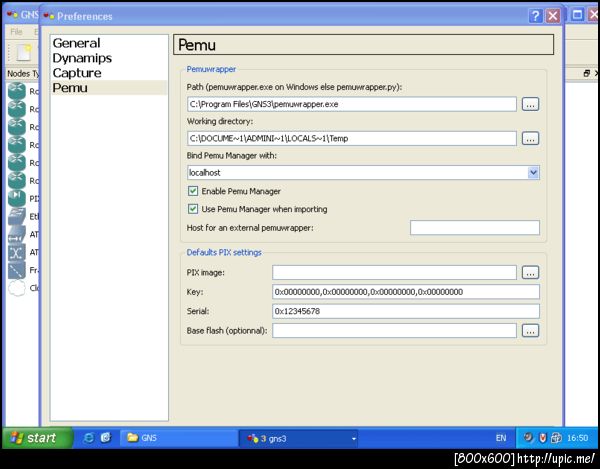Expand the 3 gns3 taskbar group arrow
600x469 pixels.
click(x=354, y=438)
